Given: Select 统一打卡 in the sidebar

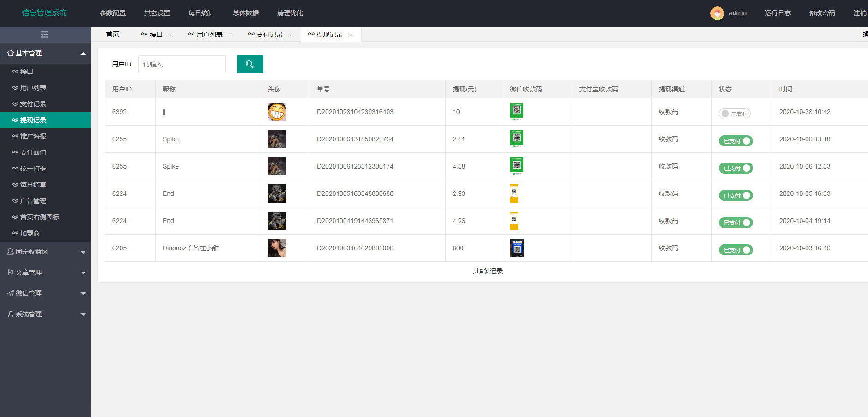Looking at the screenshot, I should [45, 169].
